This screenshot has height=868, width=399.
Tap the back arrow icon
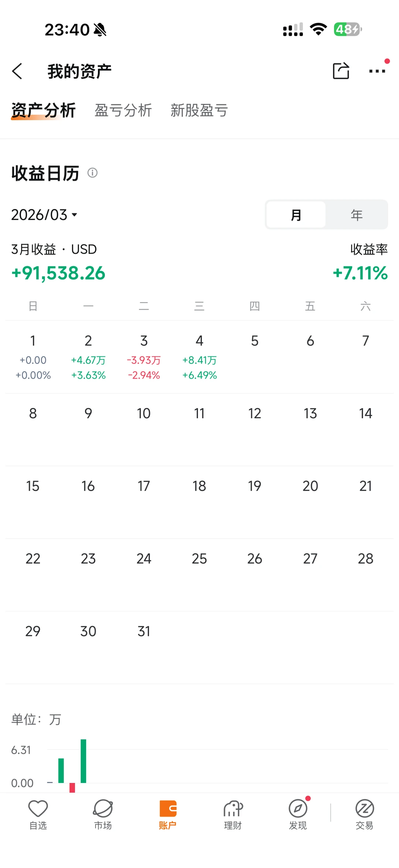(17, 71)
